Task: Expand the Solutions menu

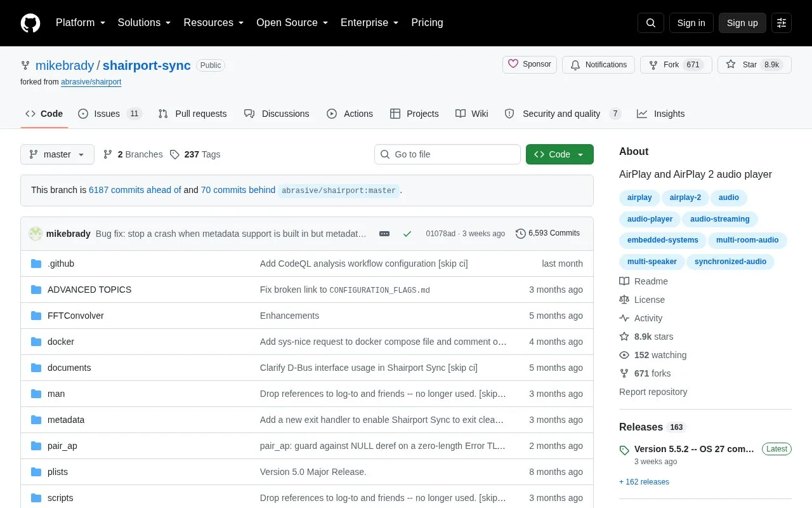Action: [145, 23]
